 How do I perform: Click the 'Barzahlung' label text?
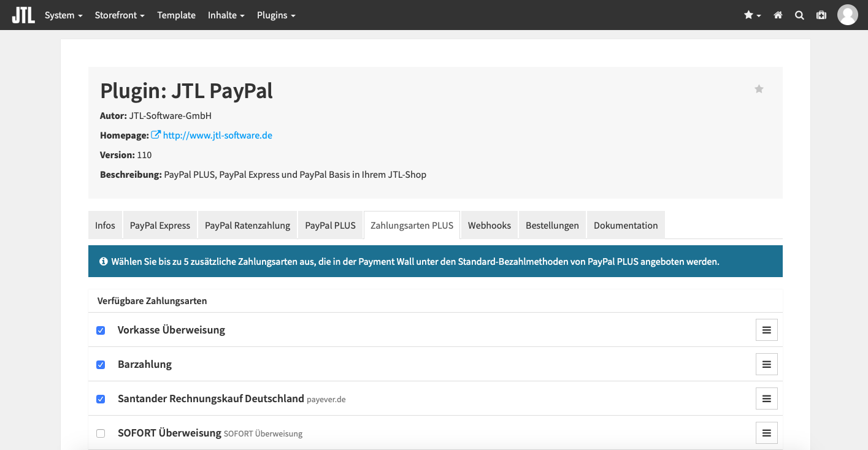[145, 364]
